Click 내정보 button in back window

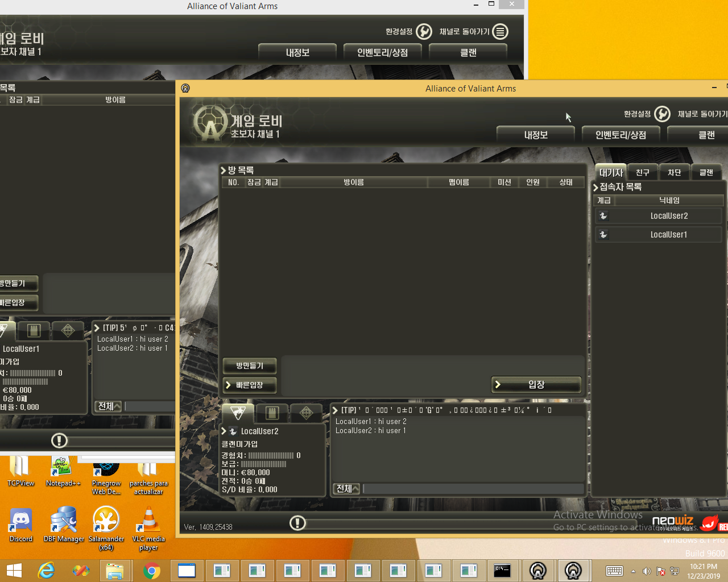click(x=297, y=52)
